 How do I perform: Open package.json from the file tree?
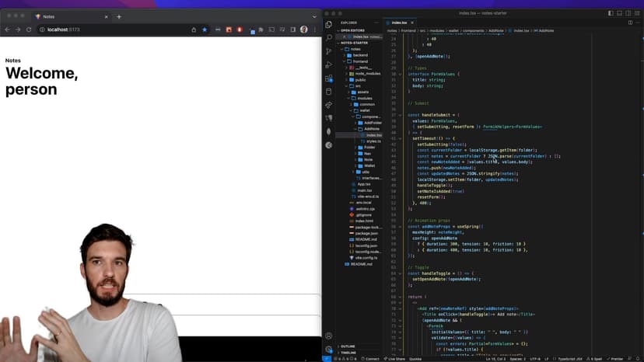click(x=366, y=233)
